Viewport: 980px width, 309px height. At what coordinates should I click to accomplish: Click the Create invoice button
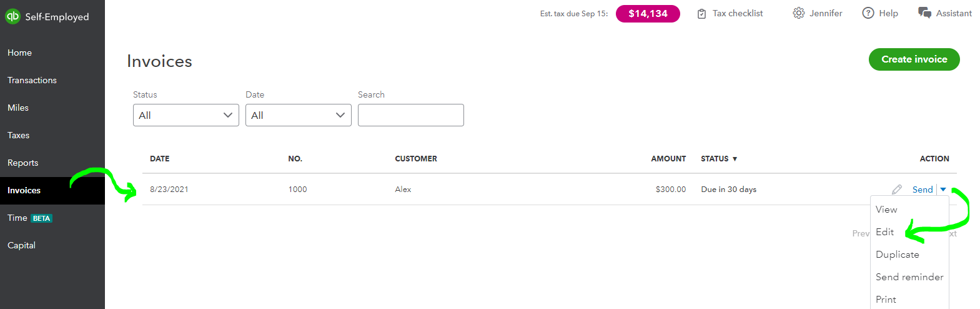click(x=914, y=59)
